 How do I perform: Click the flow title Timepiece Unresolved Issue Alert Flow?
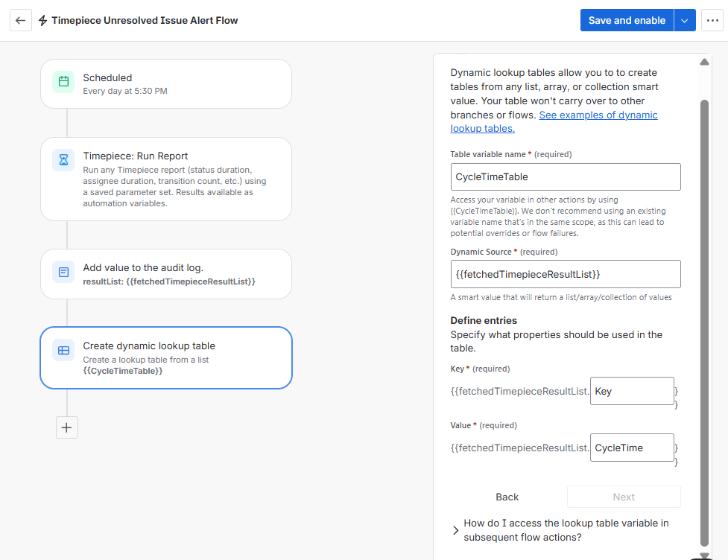click(x=145, y=20)
